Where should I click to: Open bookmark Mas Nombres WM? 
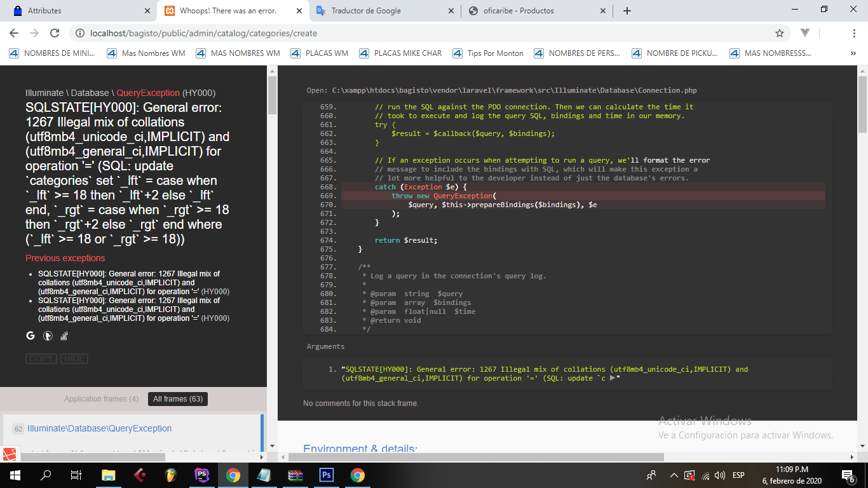pos(146,53)
